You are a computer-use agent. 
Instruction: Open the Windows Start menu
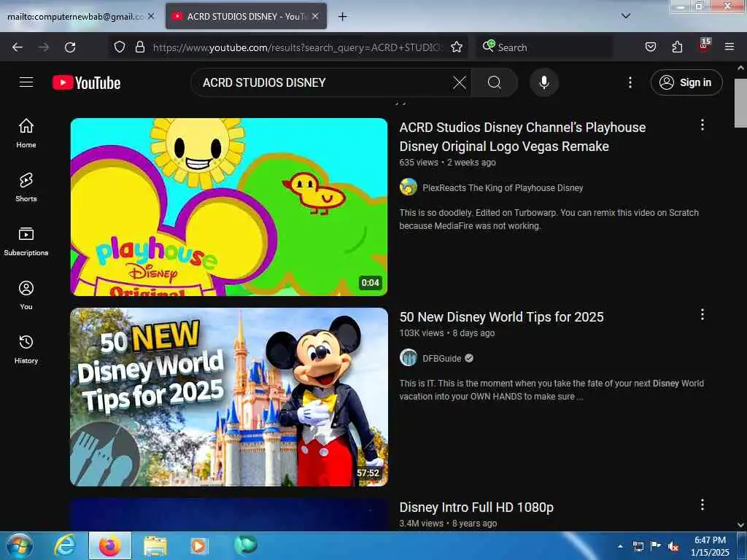pyautogui.click(x=20, y=545)
